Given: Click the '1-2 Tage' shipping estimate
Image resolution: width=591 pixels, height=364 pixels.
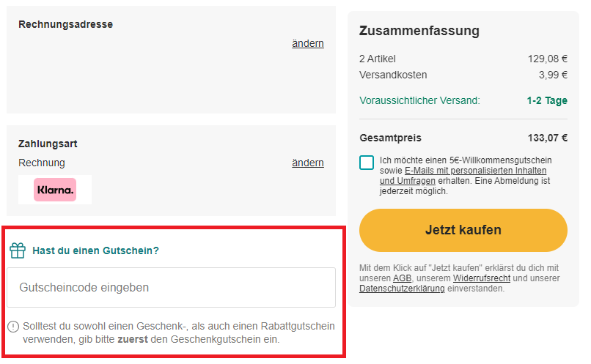Looking at the screenshot, I should click(x=546, y=100).
